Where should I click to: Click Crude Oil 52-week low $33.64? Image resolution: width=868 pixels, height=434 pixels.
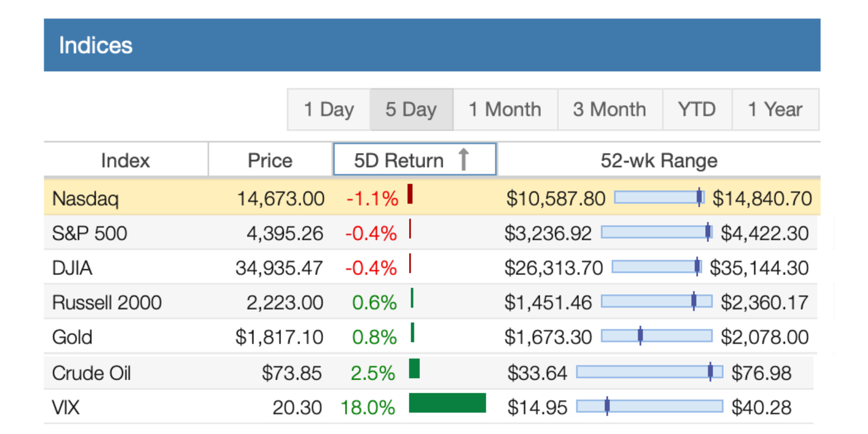click(x=537, y=373)
